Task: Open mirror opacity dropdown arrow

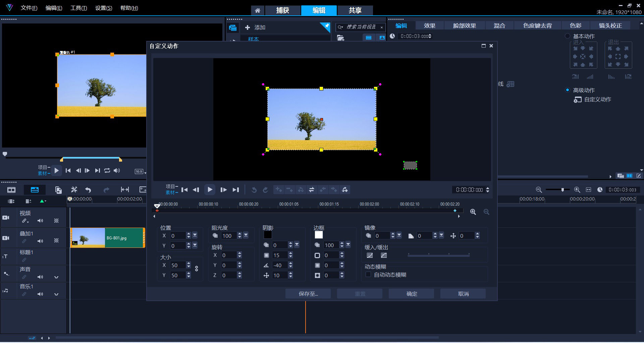Action: [399, 235]
